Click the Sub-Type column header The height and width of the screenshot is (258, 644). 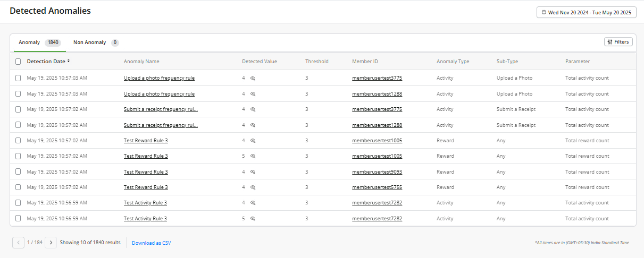[x=507, y=62]
